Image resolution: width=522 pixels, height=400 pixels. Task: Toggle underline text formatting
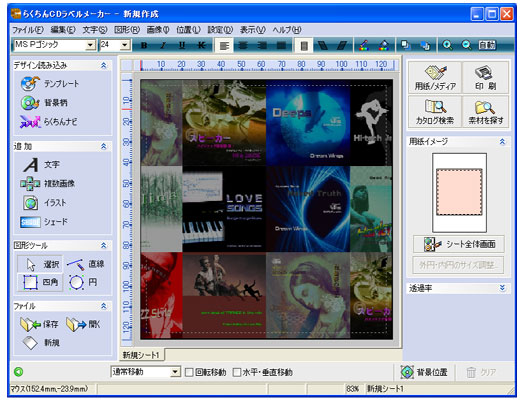click(x=182, y=45)
